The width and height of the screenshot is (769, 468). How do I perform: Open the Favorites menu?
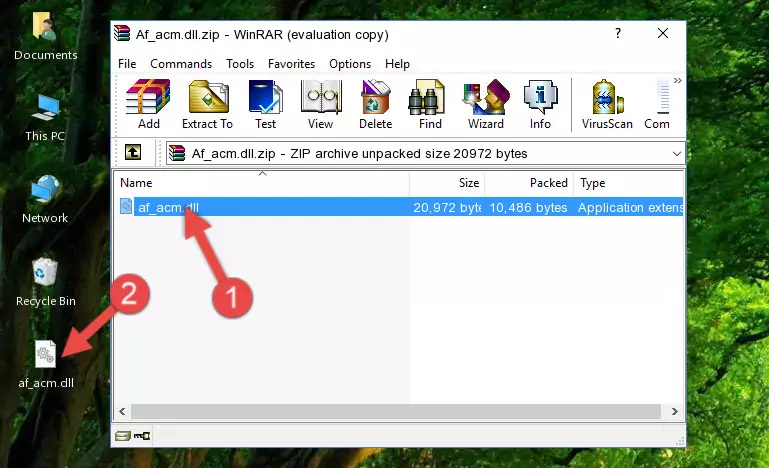[291, 64]
